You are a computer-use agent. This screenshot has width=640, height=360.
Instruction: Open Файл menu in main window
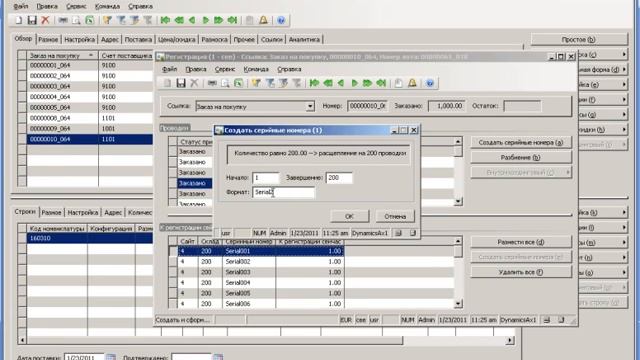click(21, 6)
